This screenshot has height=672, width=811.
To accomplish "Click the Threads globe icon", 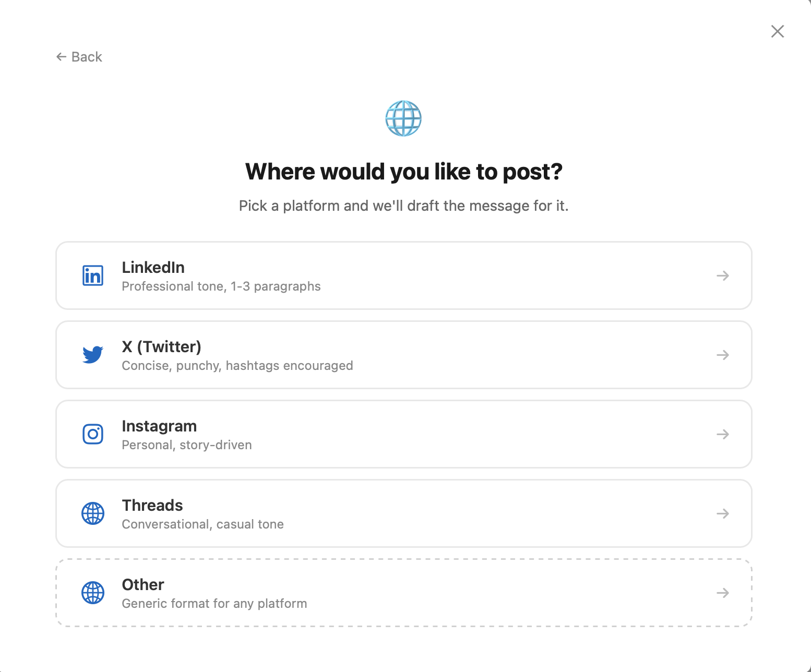I will coord(93,513).
